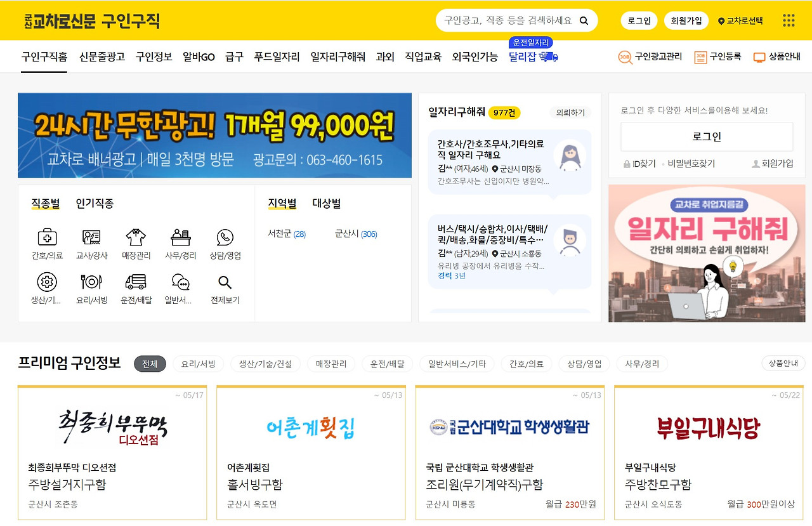
Task: Click the 달리잡 truck icon
Action: tap(548, 57)
